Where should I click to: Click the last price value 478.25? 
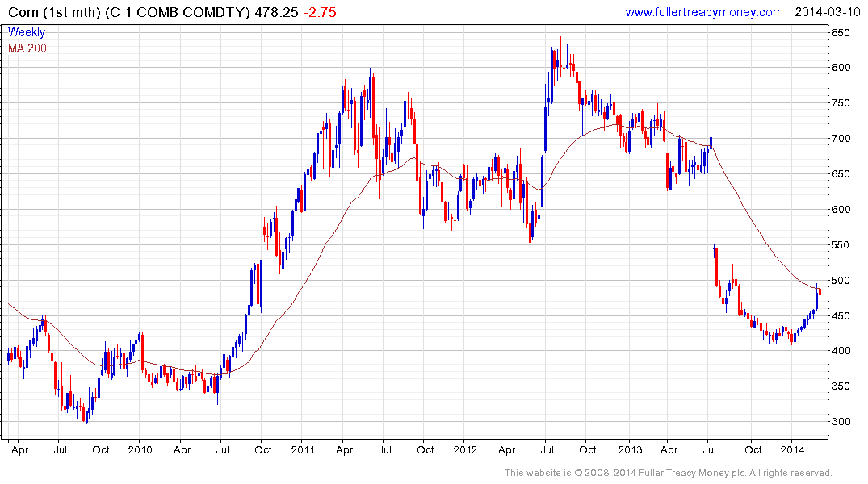pos(276,12)
